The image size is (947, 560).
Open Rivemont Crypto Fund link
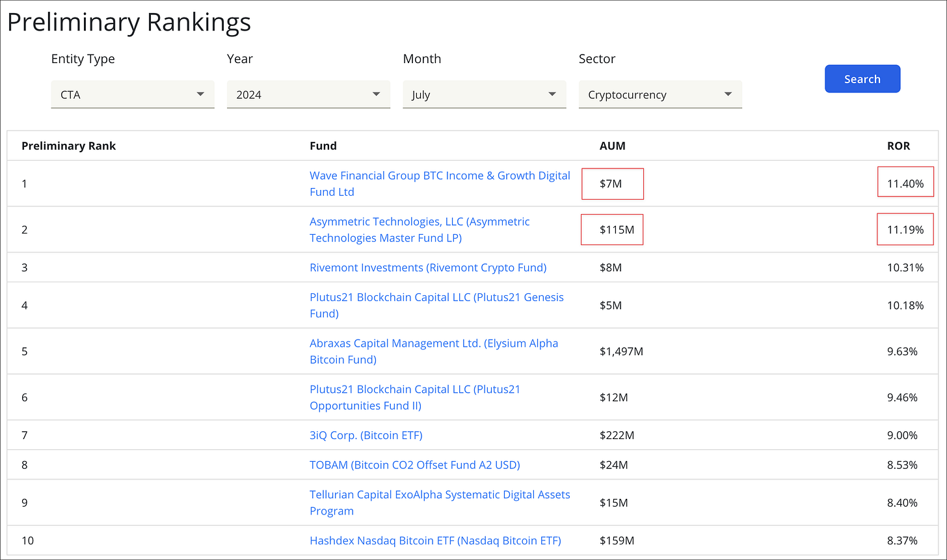[x=428, y=267]
